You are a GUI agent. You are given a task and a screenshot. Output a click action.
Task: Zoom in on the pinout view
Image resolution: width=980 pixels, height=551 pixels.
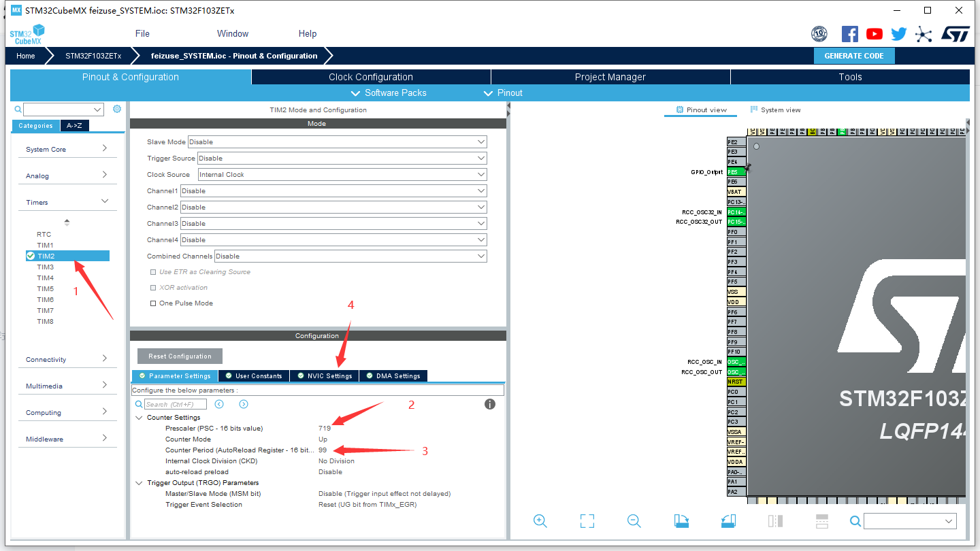pyautogui.click(x=540, y=521)
